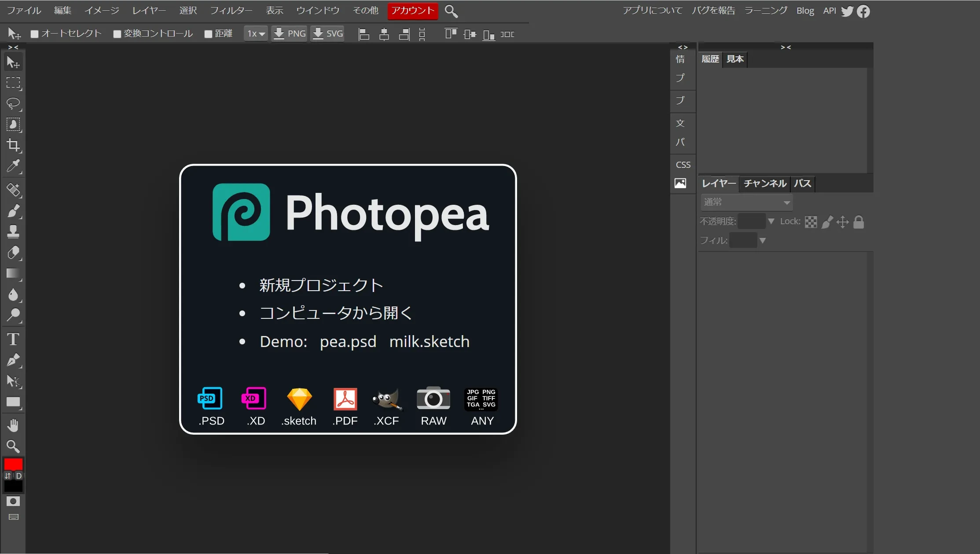Screen dimensions: 980x554
Task: Toggle Quick Mask mode icon
Action: [13, 501]
